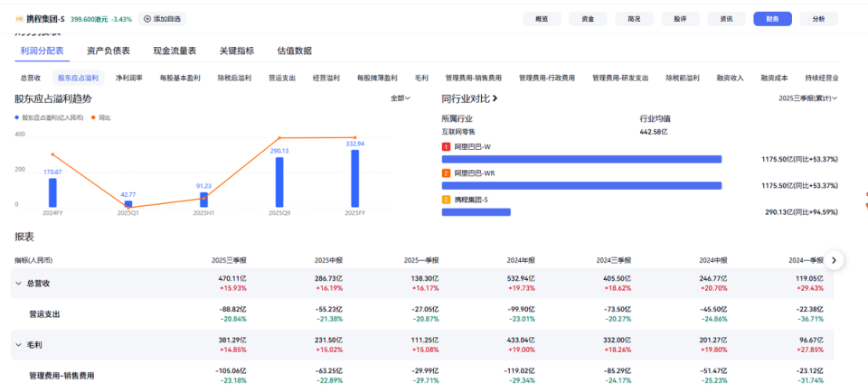Switch to 股评 tab
This screenshot has height=392, width=868.
click(680, 19)
